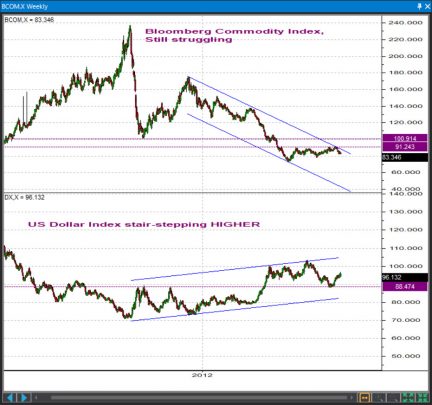Click the 'DX.X = 96.132' symbol label

coord(25,198)
